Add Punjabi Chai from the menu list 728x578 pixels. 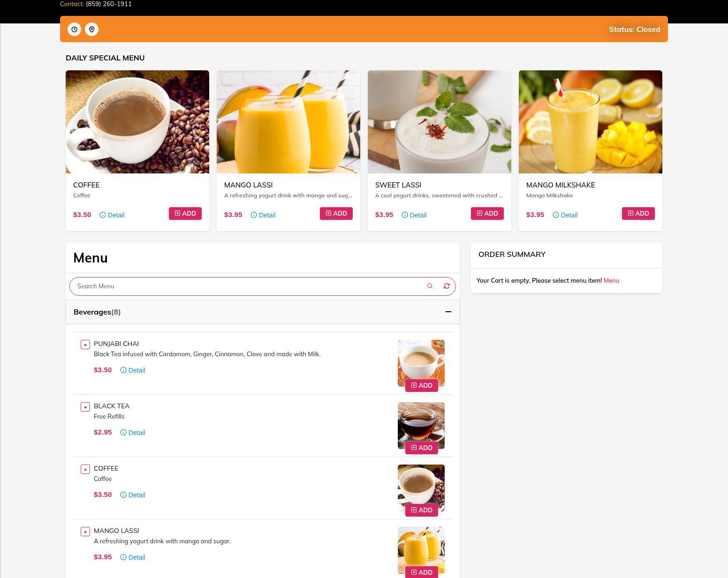coord(422,385)
